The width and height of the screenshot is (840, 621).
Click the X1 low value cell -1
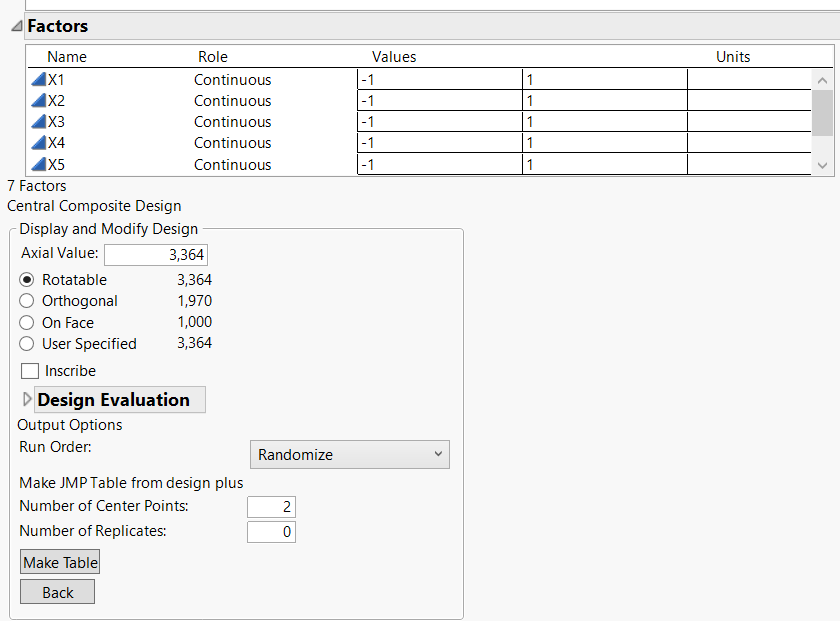point(440,80)
